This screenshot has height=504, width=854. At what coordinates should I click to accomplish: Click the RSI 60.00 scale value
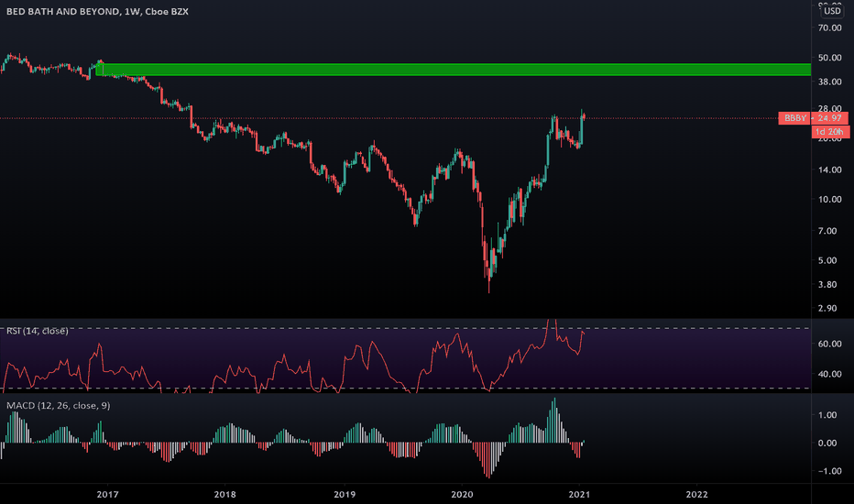point(829,344)
